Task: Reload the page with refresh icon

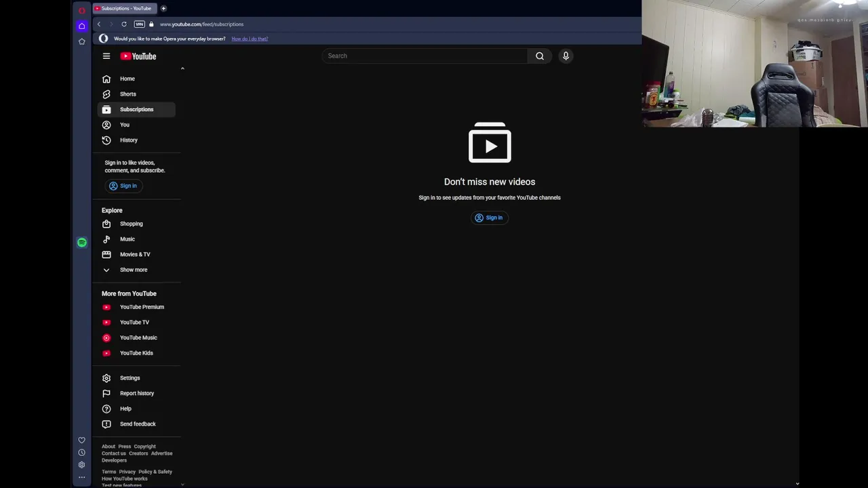Action: [x=124, y=24]
